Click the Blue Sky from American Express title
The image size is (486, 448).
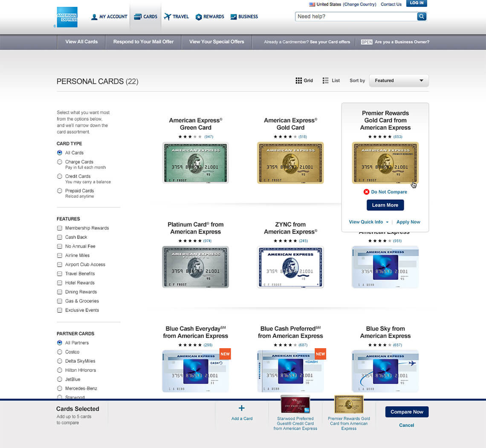pos(385,332)
